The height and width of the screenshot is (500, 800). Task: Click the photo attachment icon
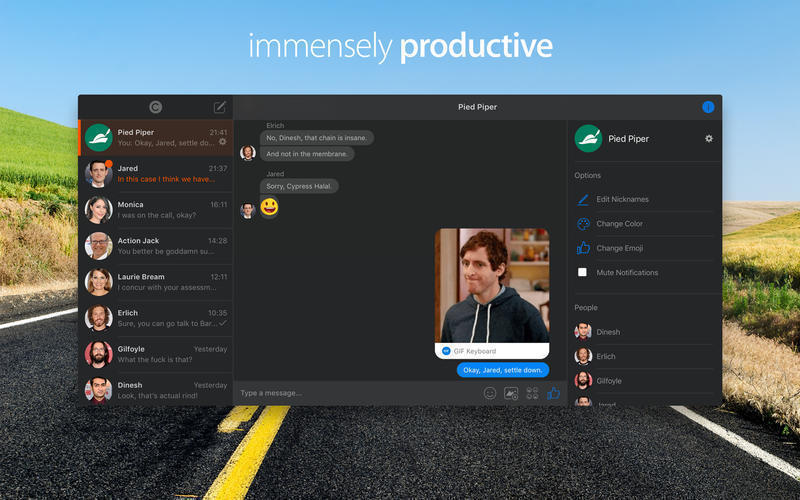(x=511, y=393)
